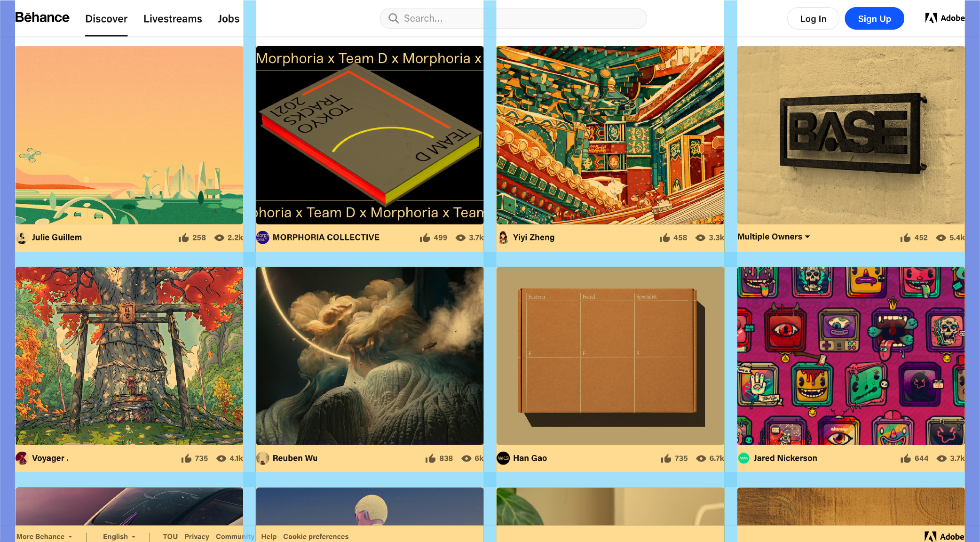Click the Privacy link in footer
Image resolution: width=980 pixels, height=542 pixels.
point(196,536)
